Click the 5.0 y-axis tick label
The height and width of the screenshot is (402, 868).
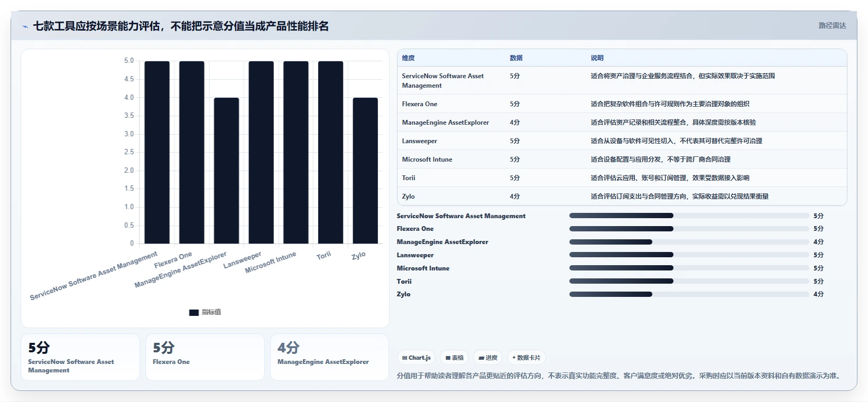click(129, 61)
